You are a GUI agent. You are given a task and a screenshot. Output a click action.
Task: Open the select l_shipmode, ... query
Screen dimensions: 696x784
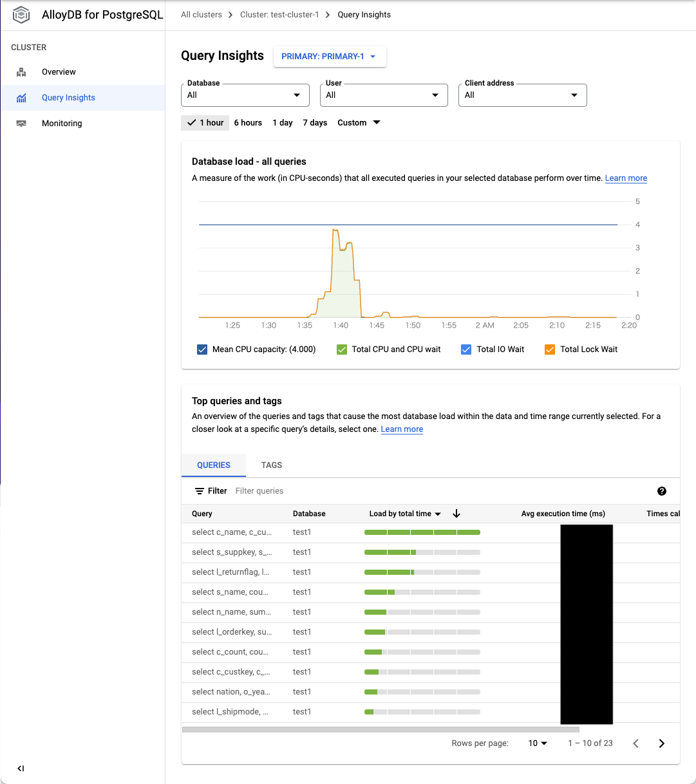click(x=230, y=712)
